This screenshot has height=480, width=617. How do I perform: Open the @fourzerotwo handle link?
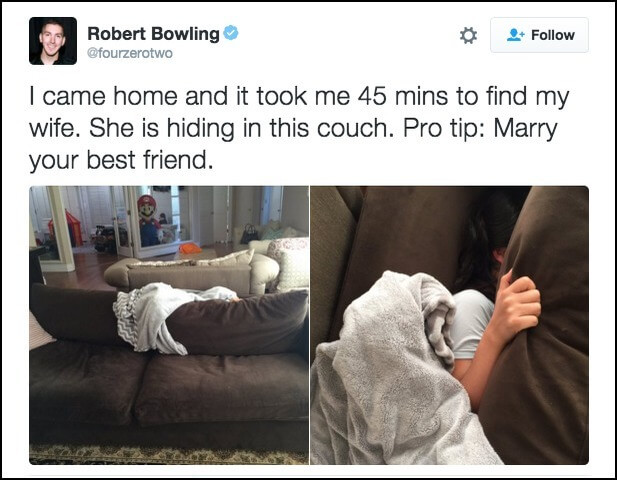(130, 53)
